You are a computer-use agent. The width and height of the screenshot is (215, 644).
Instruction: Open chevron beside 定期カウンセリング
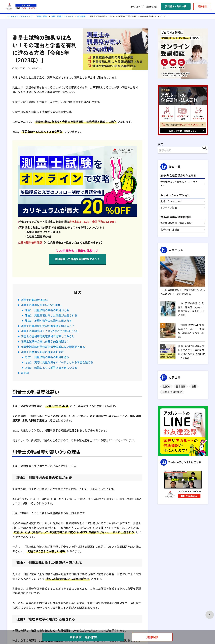coord(204,201)
